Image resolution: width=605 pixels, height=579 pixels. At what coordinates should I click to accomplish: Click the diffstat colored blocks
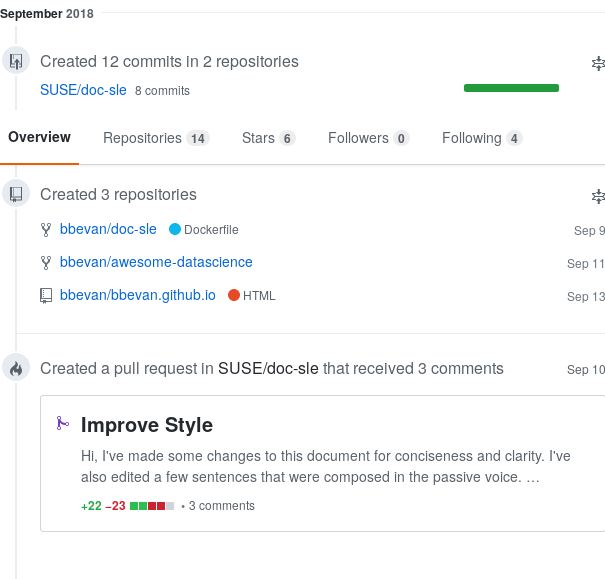tap(152, 506)
